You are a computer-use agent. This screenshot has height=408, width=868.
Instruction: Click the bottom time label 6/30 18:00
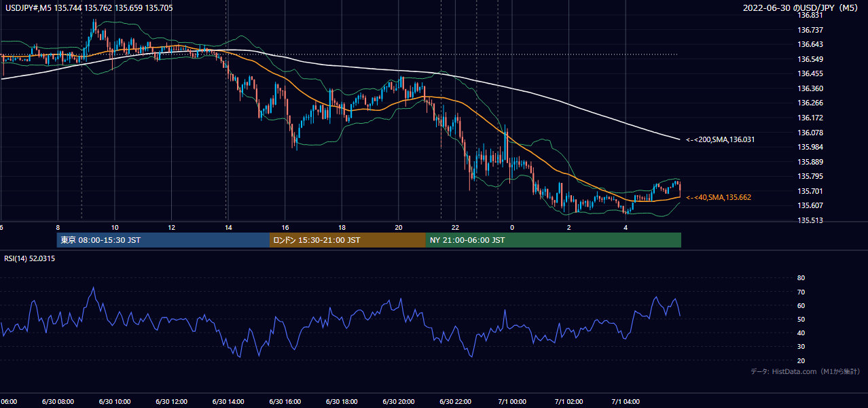click(x=342, y=402)
